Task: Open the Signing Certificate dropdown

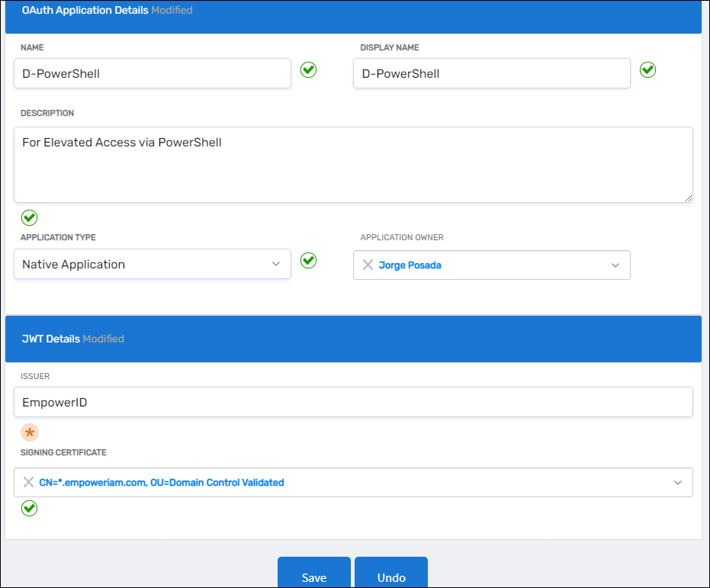Action: 678,482
